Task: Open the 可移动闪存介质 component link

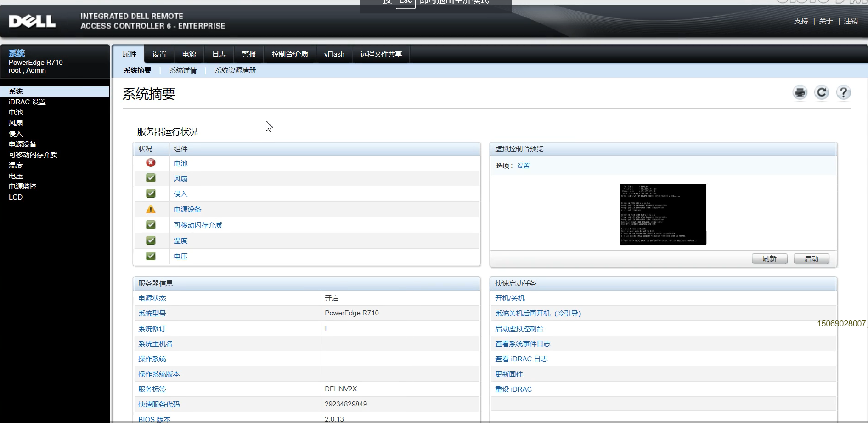Action: click(x=198, y=225)
